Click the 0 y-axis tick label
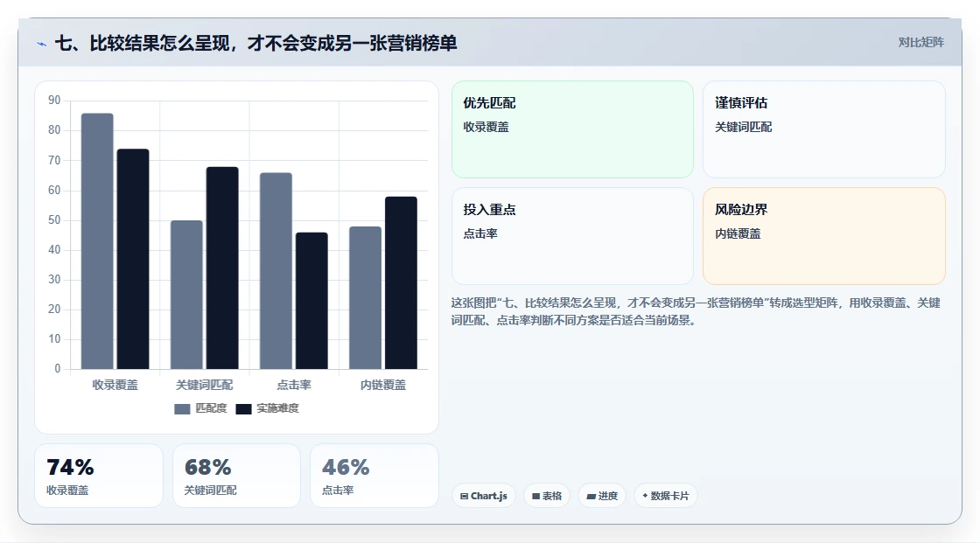 [58, 369]
